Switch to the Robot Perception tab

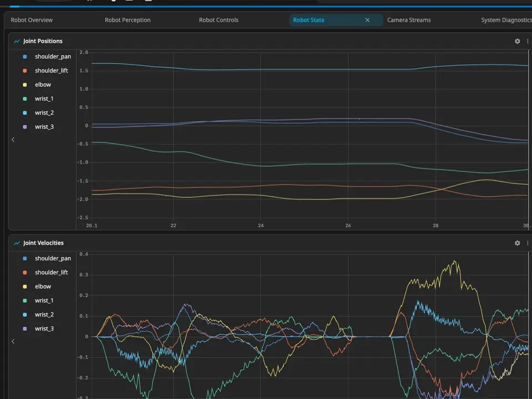pos(127,20)
